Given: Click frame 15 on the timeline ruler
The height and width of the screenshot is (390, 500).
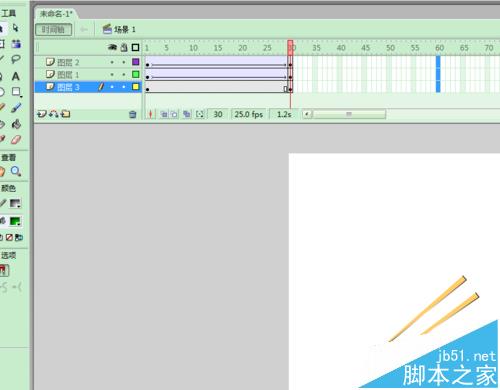Looking at the screenshot, I should (x=218, y=48).
